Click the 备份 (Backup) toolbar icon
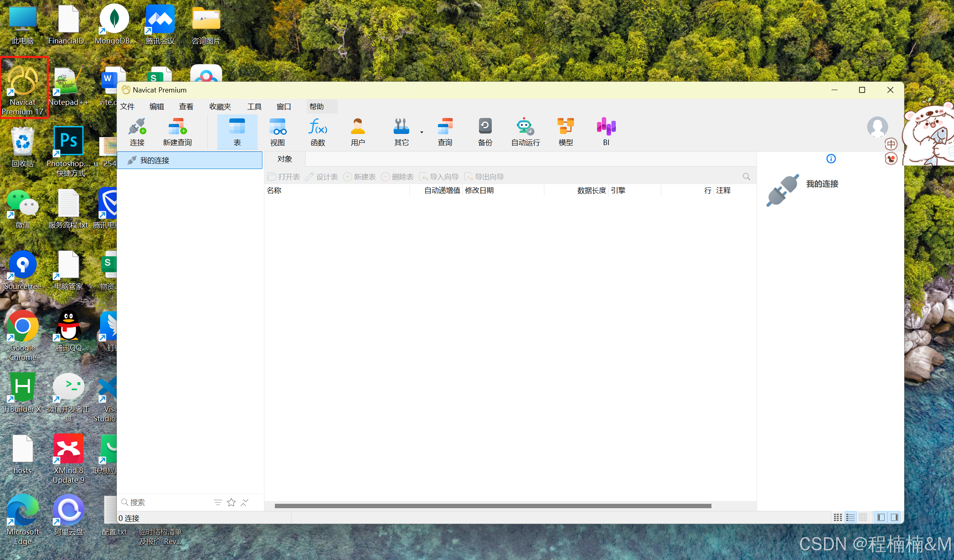Viewport: 954px width, 560px height. pos(485,132)
